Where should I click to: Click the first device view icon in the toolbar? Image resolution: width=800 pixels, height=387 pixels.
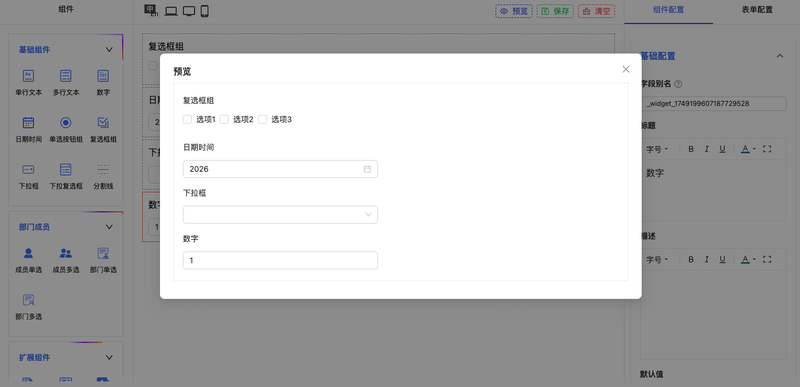(151, 11)
